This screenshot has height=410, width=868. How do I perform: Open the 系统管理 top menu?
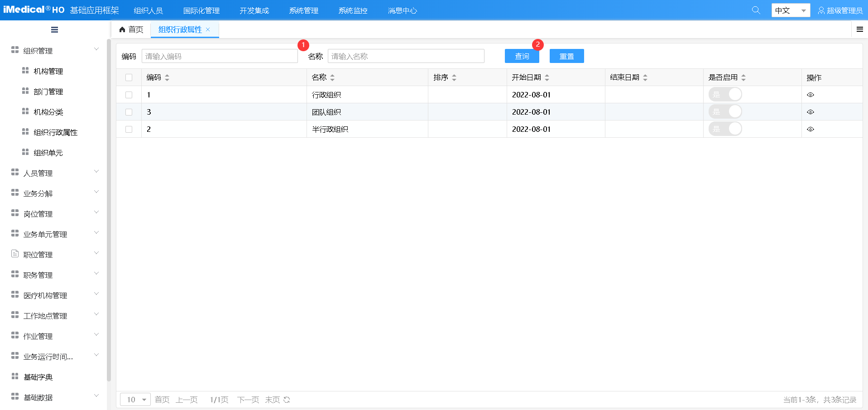coord(303,10)
